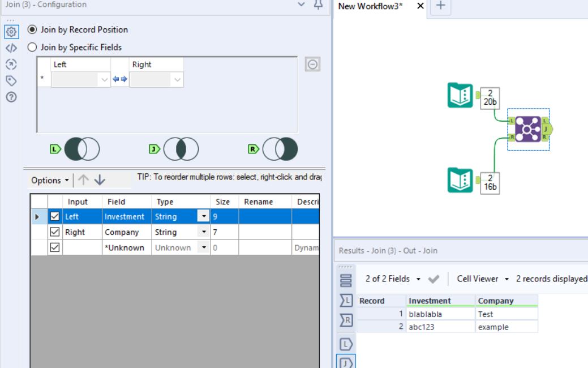View the J output anchor in Results panel
The height and width of the screenshot is (368, 588).
click(x=346, y=363)
